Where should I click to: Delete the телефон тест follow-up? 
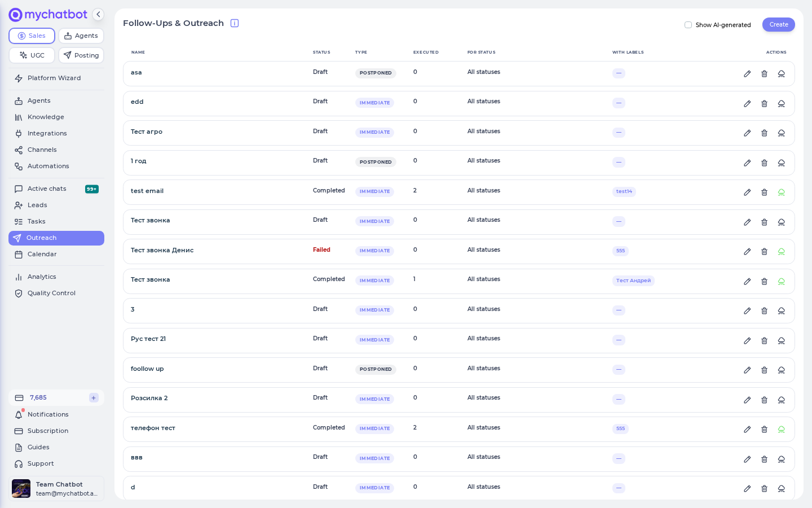click(764, 430)
